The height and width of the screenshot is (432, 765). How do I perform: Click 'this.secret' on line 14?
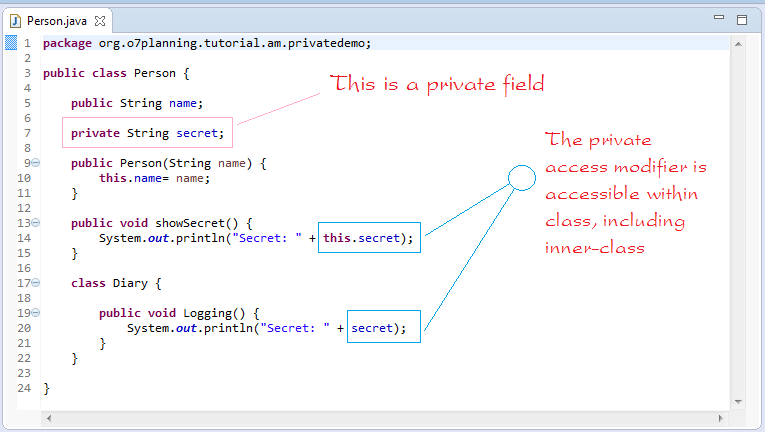(x=361, y=238)
